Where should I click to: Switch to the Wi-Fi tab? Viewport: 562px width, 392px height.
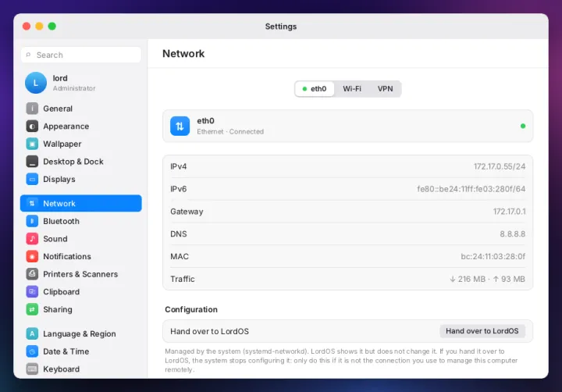352,89
